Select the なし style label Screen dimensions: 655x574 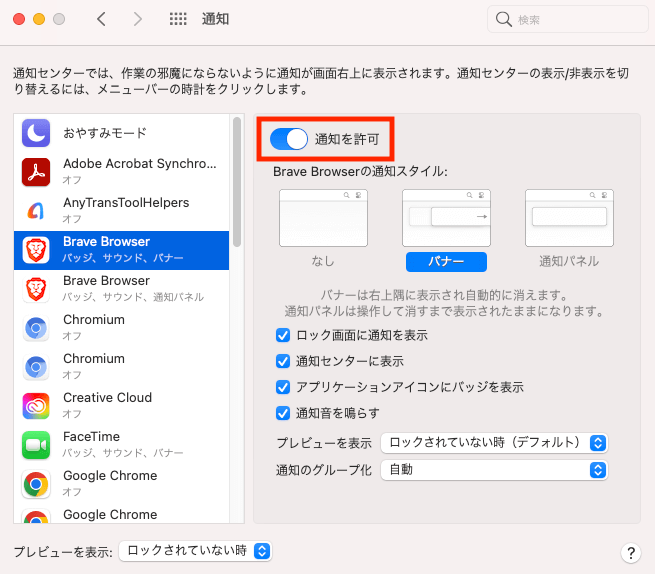[323, 262]
